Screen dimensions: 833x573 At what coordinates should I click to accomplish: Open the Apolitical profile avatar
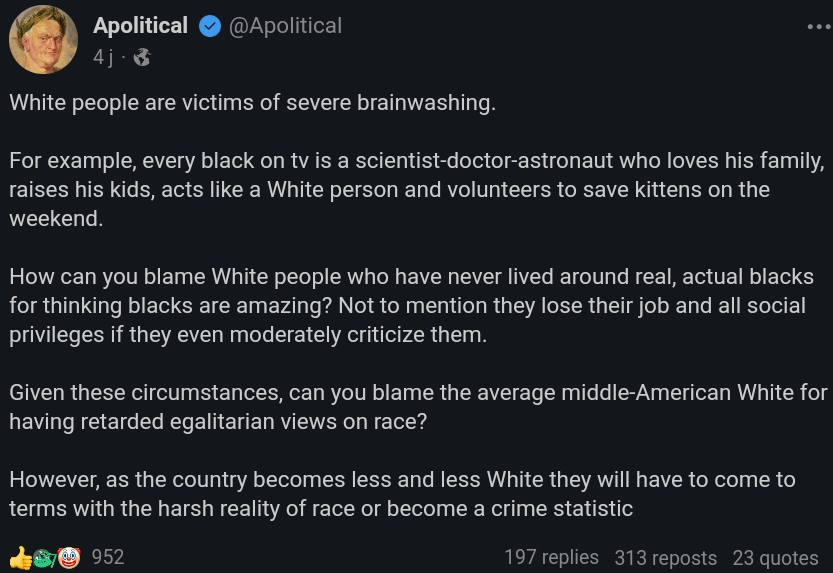43,40
